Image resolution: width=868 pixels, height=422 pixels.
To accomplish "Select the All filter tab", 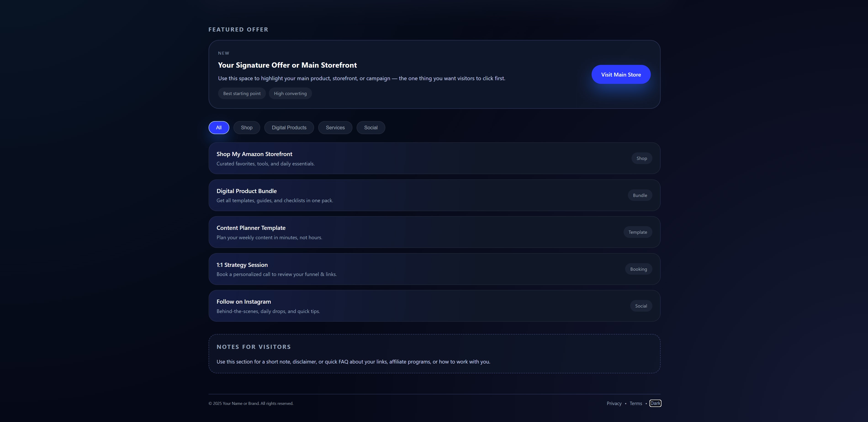I will tap(219, 127).
